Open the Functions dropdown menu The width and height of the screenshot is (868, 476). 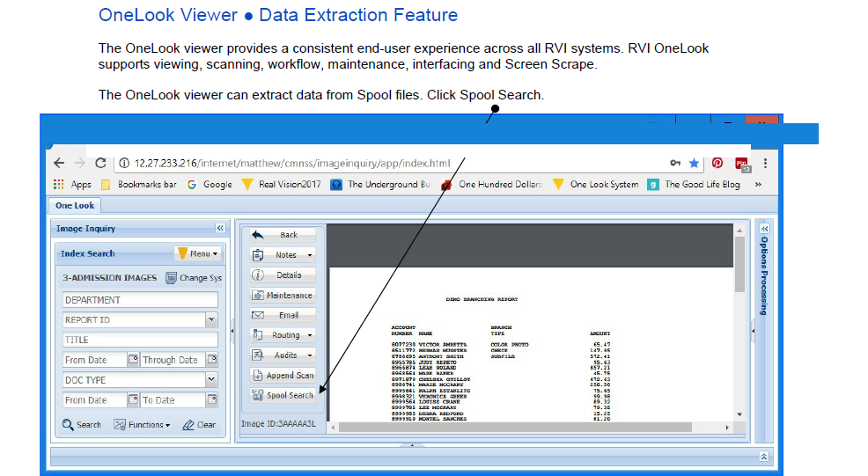(x=142, y=424)
